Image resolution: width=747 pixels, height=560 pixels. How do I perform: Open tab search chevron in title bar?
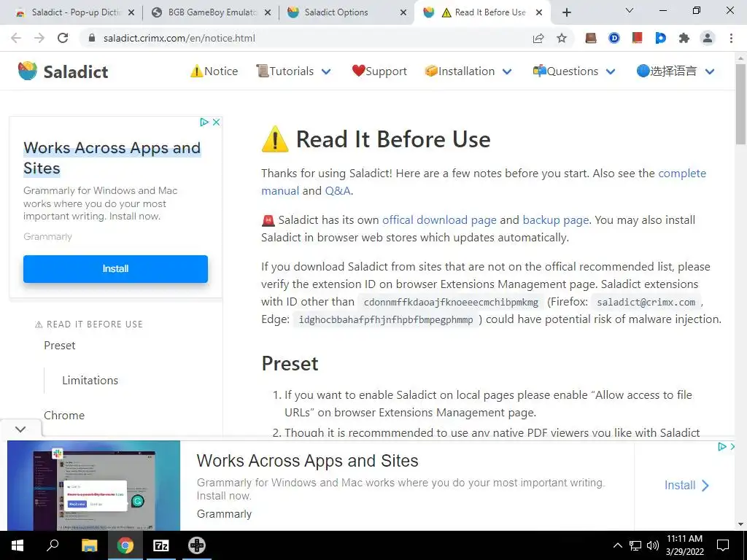630,10
